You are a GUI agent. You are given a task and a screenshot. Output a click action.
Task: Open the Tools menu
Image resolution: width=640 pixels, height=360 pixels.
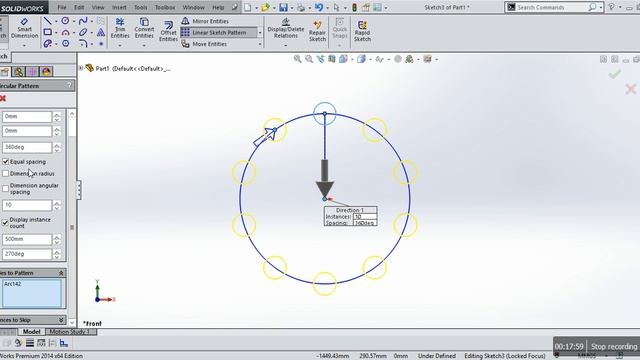click(140, 7)
